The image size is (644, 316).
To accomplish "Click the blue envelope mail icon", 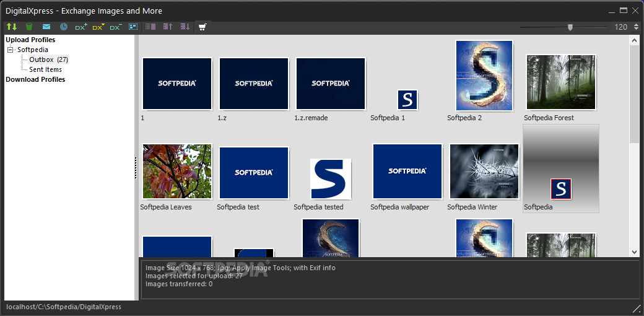I will pos(46,27).
